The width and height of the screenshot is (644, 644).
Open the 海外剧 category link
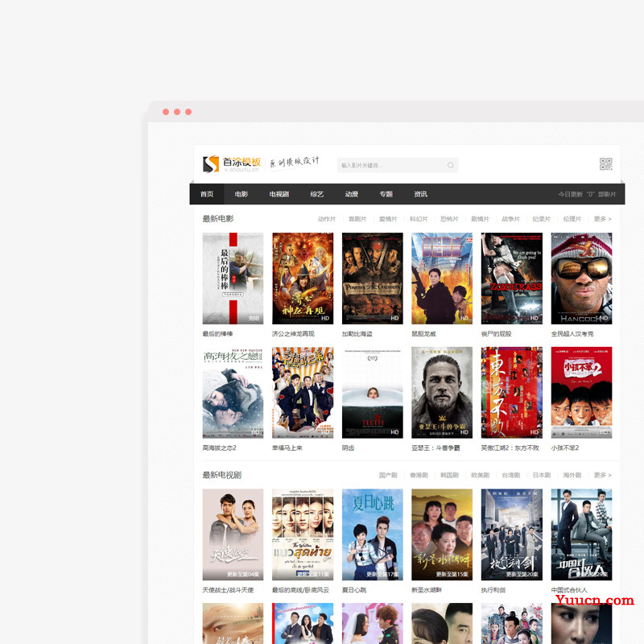point(572,475)
